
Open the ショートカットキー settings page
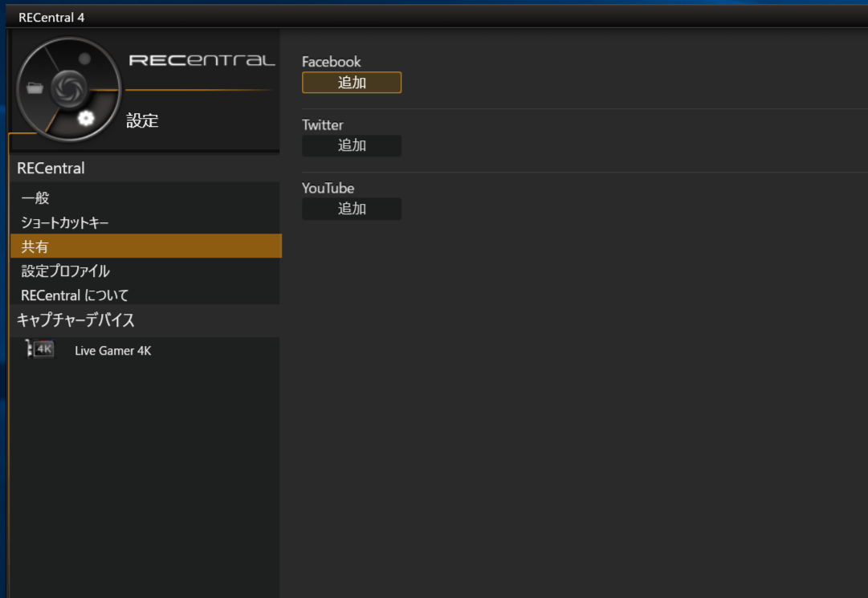pyautogui.click(x=145, y=222)
